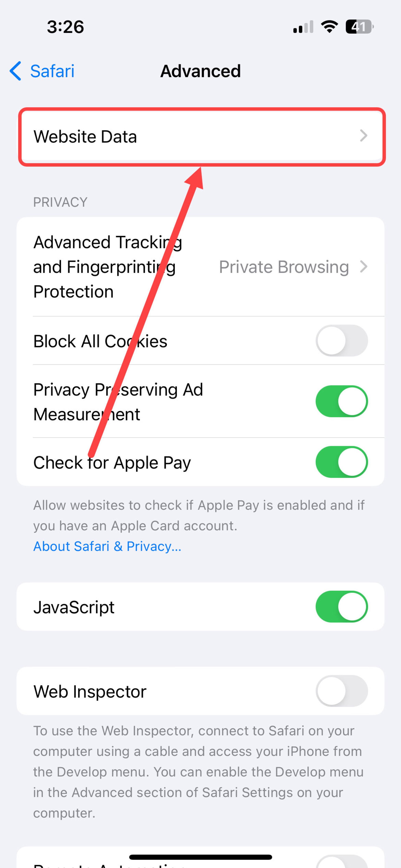Go back to Safari settings
The width and height of the screenshot is (401, 868).
tap(42, 71)
